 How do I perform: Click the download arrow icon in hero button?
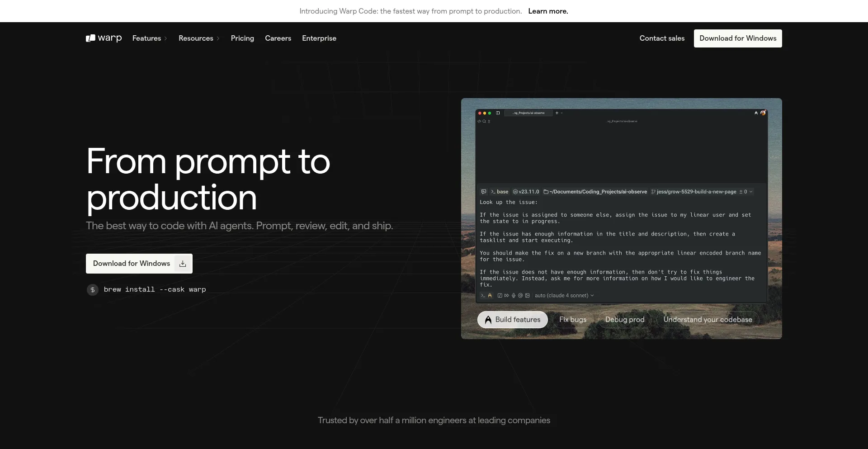pyautogui.click(x=183, y=264)
